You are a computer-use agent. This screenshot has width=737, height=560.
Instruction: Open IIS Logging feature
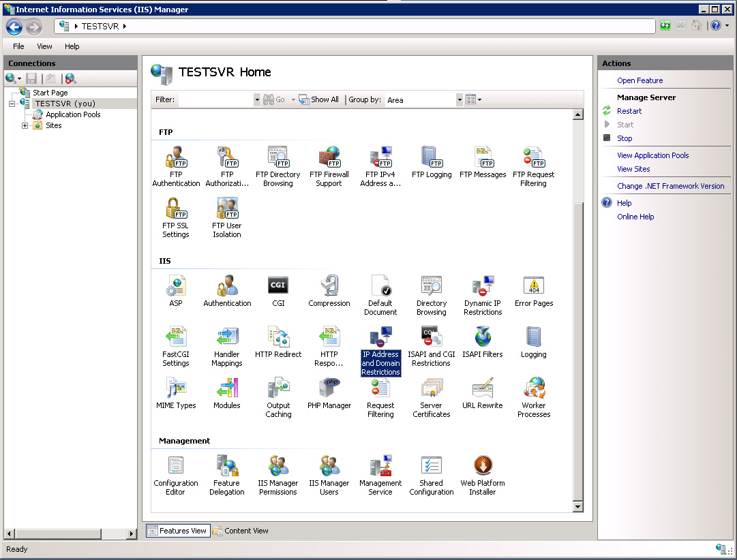[533, 342]
